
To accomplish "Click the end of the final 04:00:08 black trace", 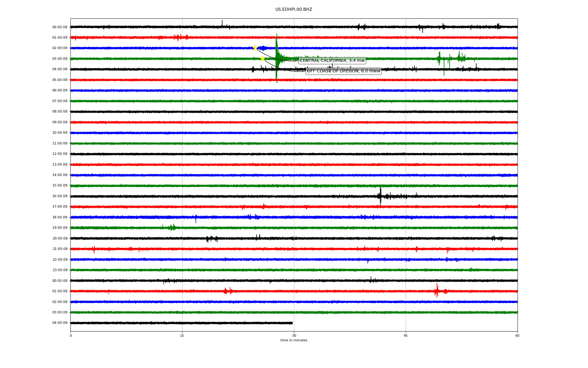I will (x=292, y=323).
